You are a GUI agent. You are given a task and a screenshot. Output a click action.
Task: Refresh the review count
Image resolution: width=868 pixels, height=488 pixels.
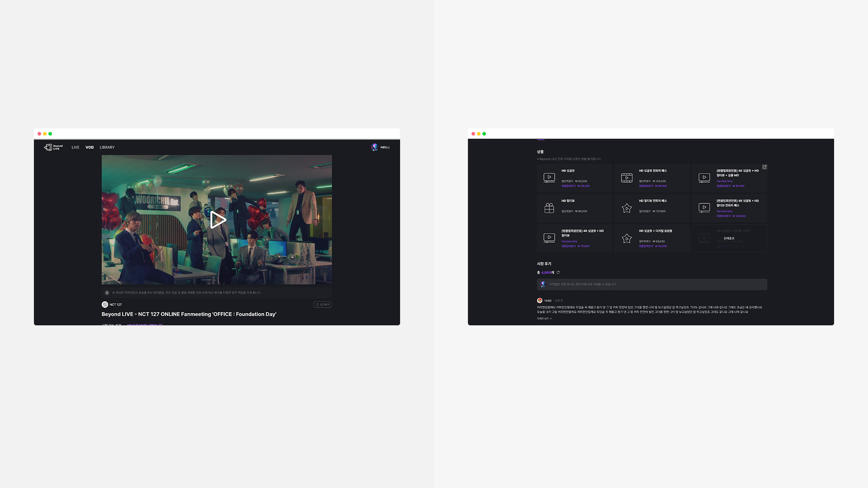[x=558, y=272]
